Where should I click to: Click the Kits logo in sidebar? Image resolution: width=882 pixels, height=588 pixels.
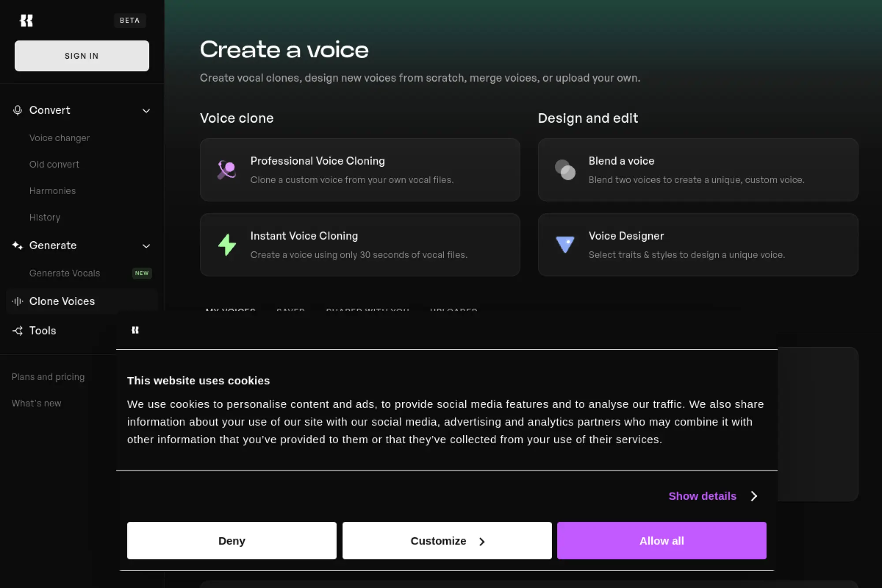coord(26,20)
